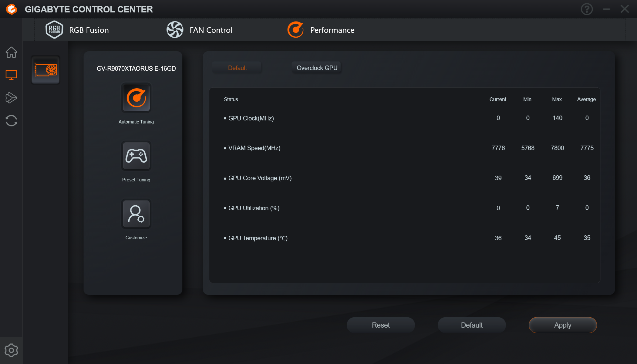Go to the Home sidebar icon
The height and width of the screenshot is (364, 637).
click(x=11, y=52)
